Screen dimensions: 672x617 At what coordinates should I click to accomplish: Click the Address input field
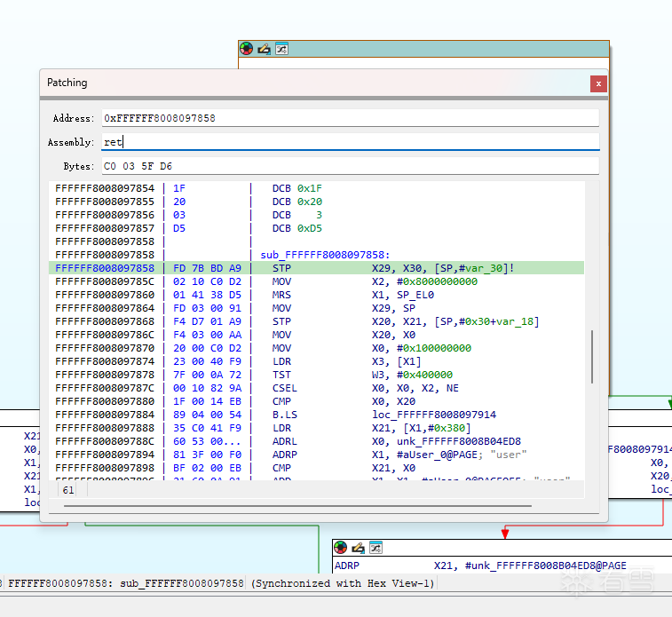pyautogui.click(x=350, y=118)
